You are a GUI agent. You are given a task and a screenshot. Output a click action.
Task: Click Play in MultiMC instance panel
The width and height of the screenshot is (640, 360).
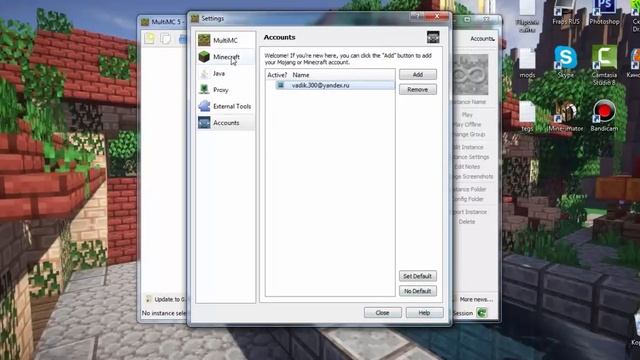[467, 115]
